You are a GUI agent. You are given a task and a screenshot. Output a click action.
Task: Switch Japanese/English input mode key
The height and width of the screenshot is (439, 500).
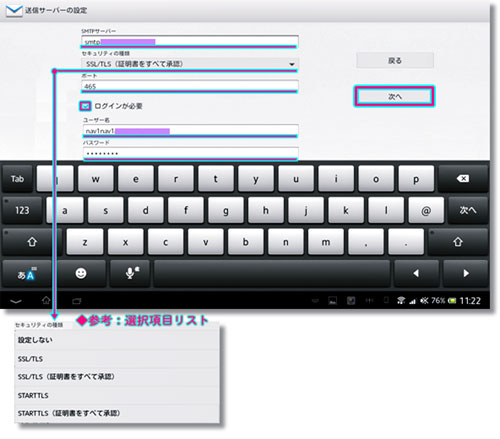click(x=26, y=274)
